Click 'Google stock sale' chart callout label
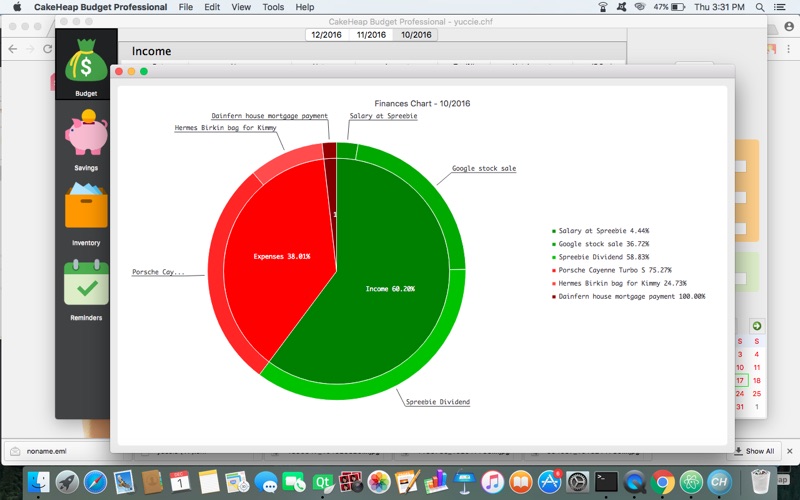The width and height of the screenshot is (800, 500). (484, 168)
